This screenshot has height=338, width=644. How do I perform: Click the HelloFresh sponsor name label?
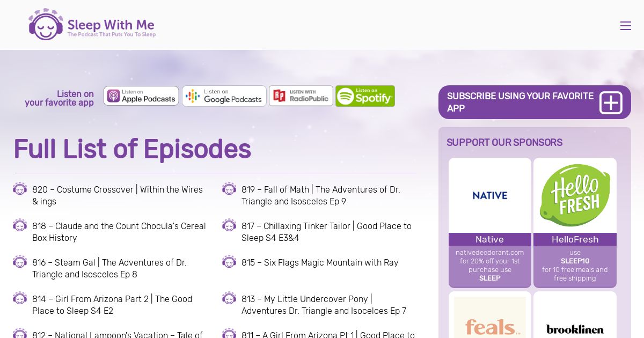pos(575,239)
